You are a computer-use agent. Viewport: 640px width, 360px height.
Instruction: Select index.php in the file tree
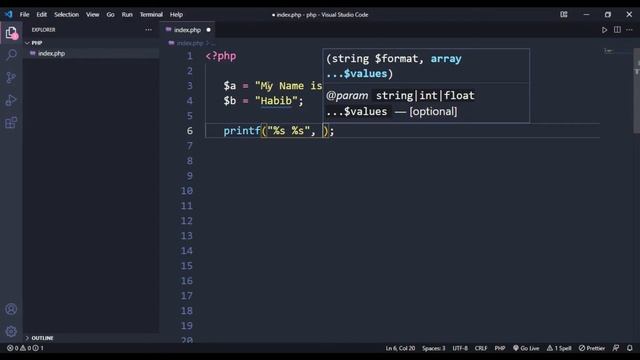point(51,53)
